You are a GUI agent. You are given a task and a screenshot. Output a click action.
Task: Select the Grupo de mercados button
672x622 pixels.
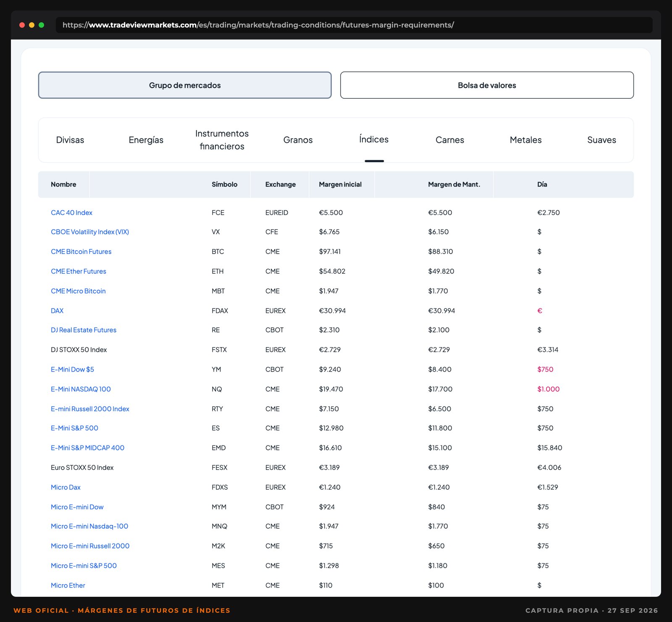pos(185,85)
